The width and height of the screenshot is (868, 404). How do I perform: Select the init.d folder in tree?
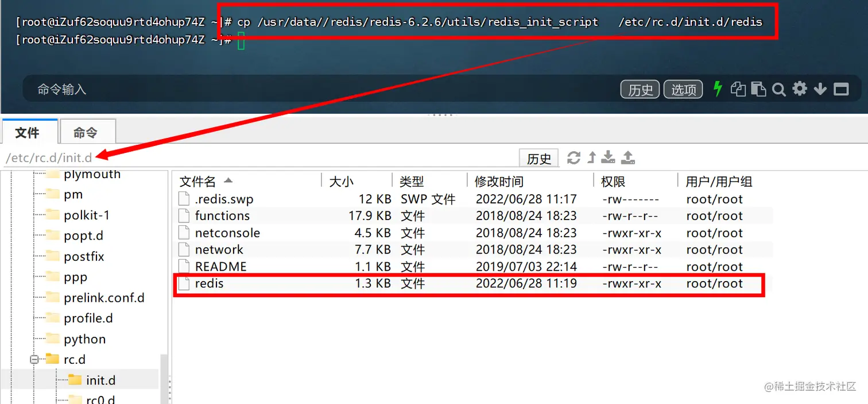[101, 380]
